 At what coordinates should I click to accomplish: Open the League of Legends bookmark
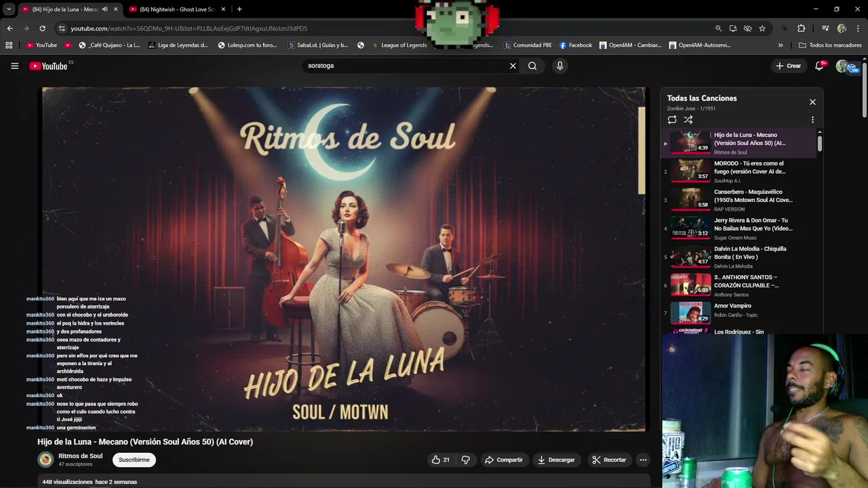399,45
